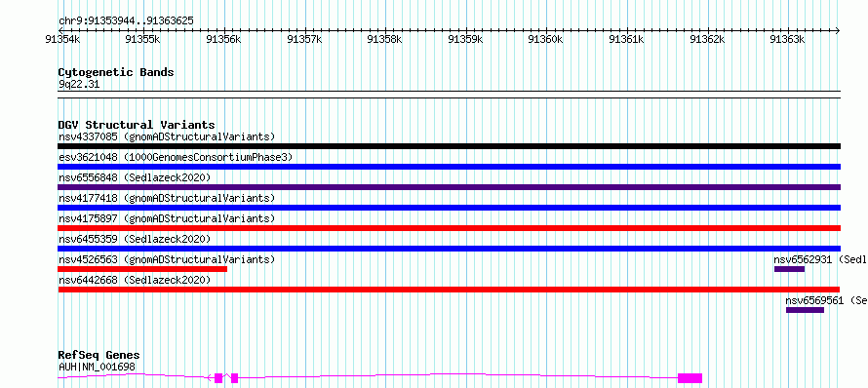Click the nsv4337085 variant label
Screen dimensions: 868x388
point(167,136)
